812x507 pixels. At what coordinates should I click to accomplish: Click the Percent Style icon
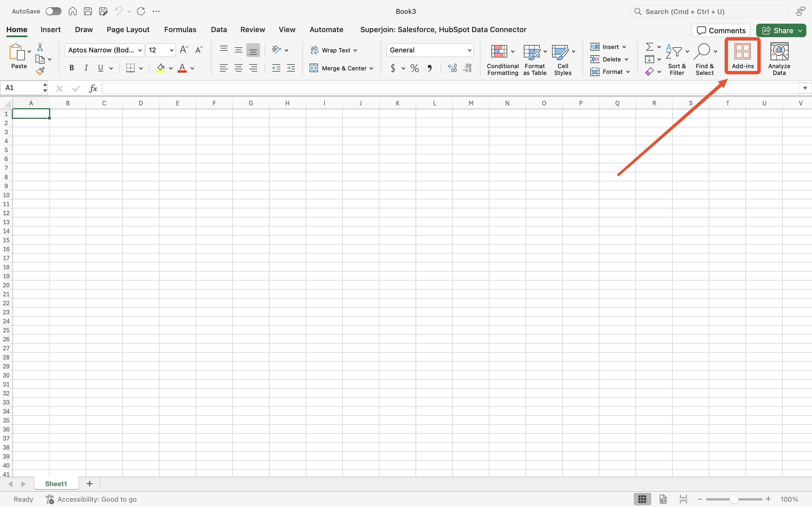415,68
